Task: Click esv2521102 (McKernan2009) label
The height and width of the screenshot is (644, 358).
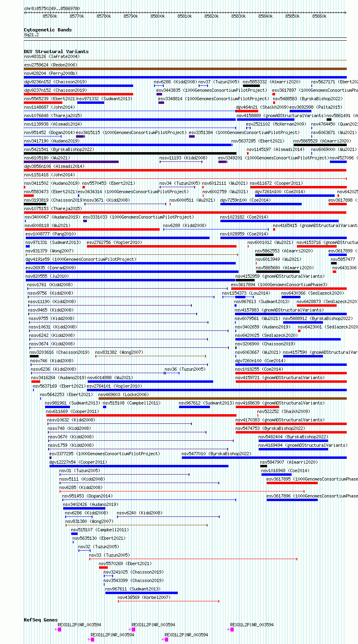Action: 276,124
